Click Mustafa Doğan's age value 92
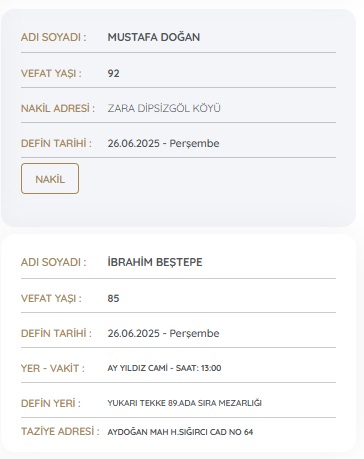This screenshot has width=364, height=459. pos(113,73)
